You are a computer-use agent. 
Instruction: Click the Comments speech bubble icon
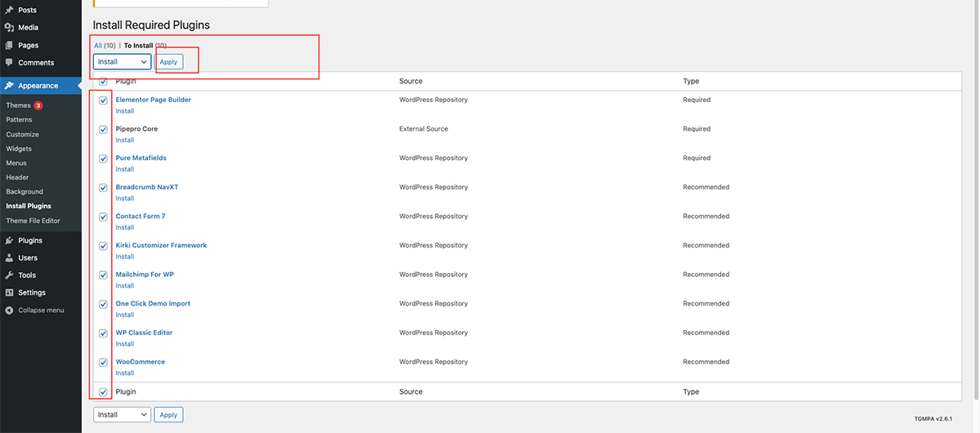[x=9, y=63]
